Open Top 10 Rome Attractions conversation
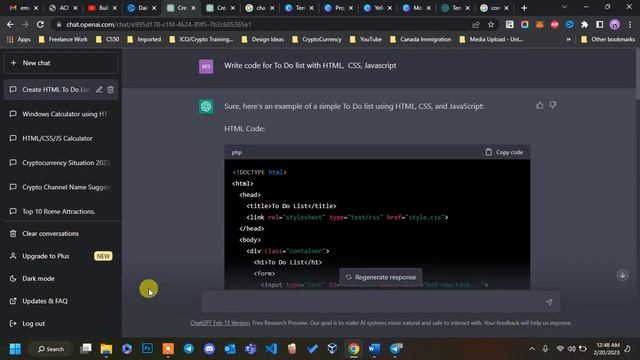 [61, 211]
